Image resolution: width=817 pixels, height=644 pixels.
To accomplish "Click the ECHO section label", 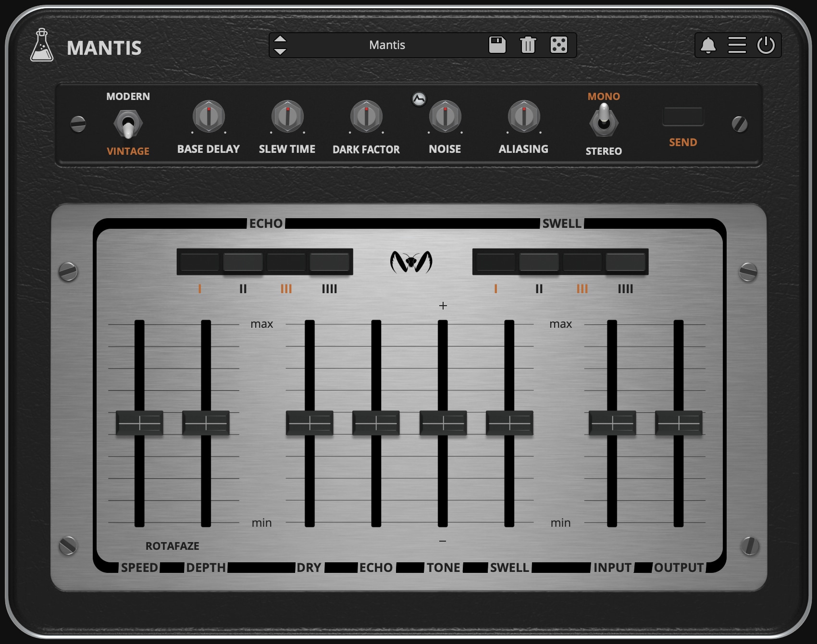I will 265,223.
